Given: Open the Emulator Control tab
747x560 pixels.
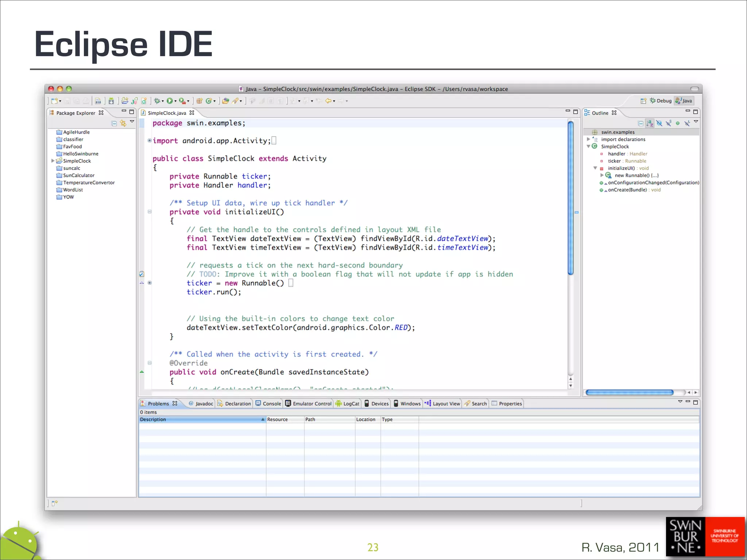Looking at the screenshot, I should pos(308,404).
